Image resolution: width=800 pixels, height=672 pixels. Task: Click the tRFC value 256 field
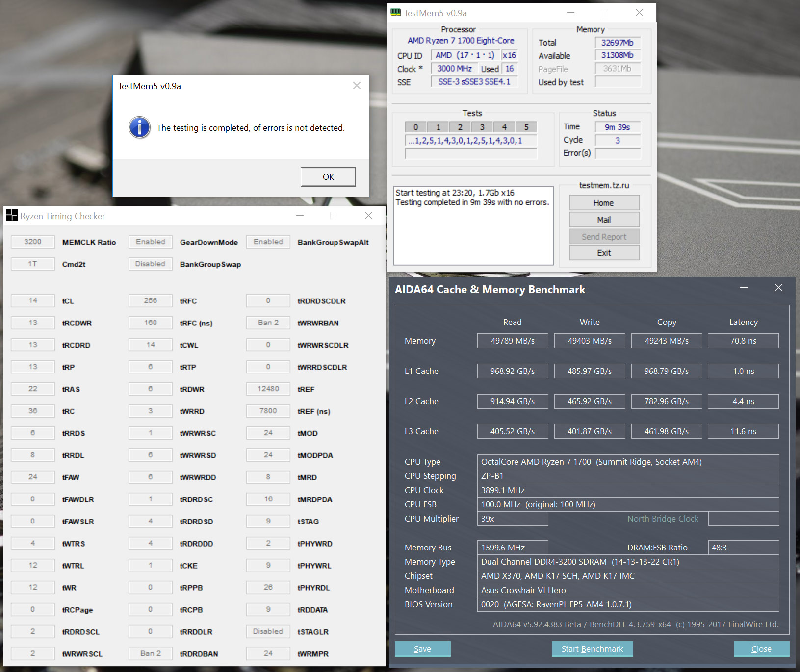click(151, 300)
